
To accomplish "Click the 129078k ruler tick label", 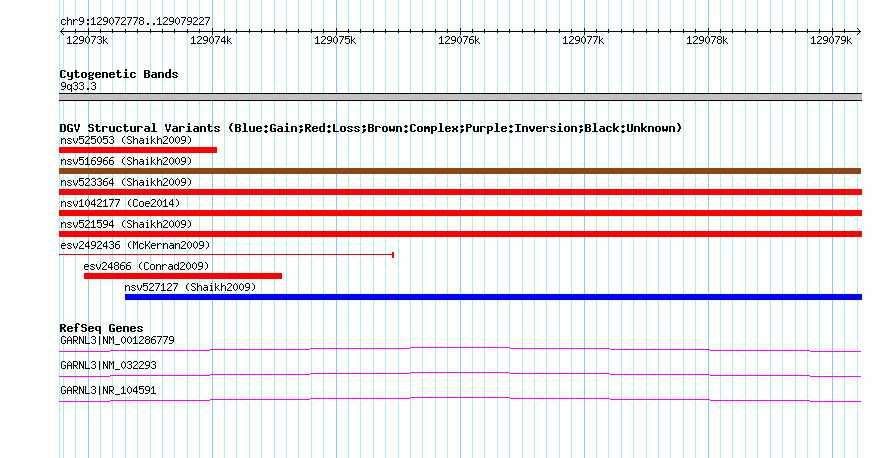I will coord(707,40).
